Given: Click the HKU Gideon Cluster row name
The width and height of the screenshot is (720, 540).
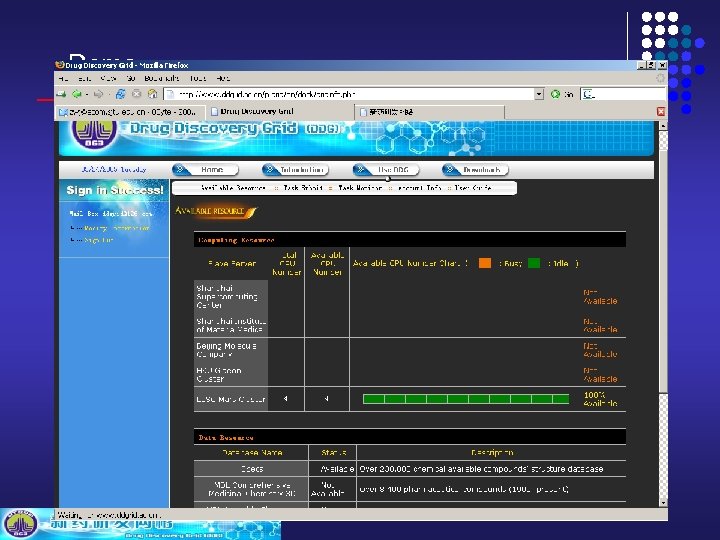Looking at the screenshot, I should click(x=219, y=375).
